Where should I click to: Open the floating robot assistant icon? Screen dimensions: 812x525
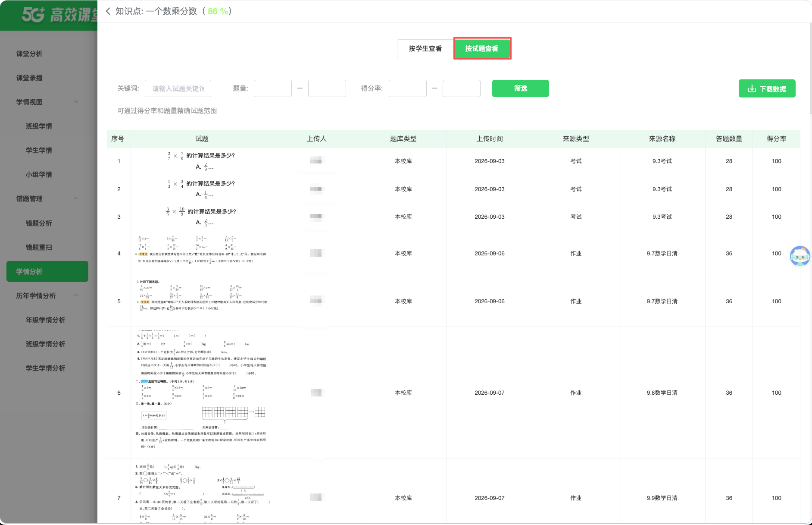pyautogui.click(x=800, y=256)
